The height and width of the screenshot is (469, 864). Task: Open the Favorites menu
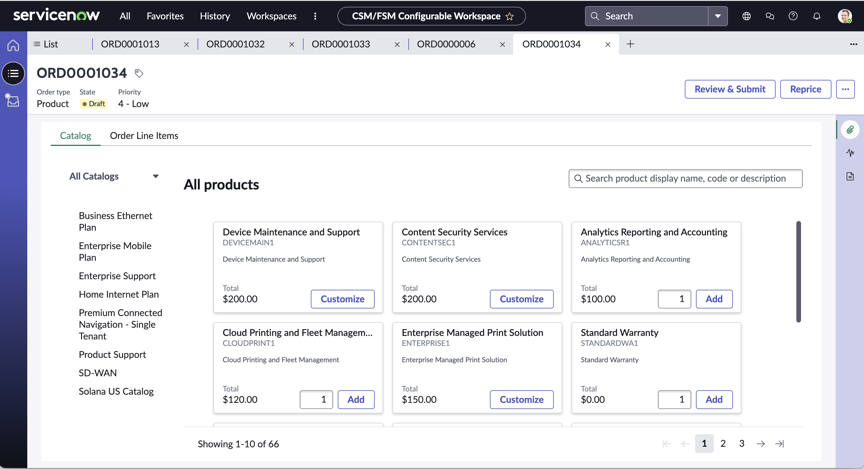point(165,16)
